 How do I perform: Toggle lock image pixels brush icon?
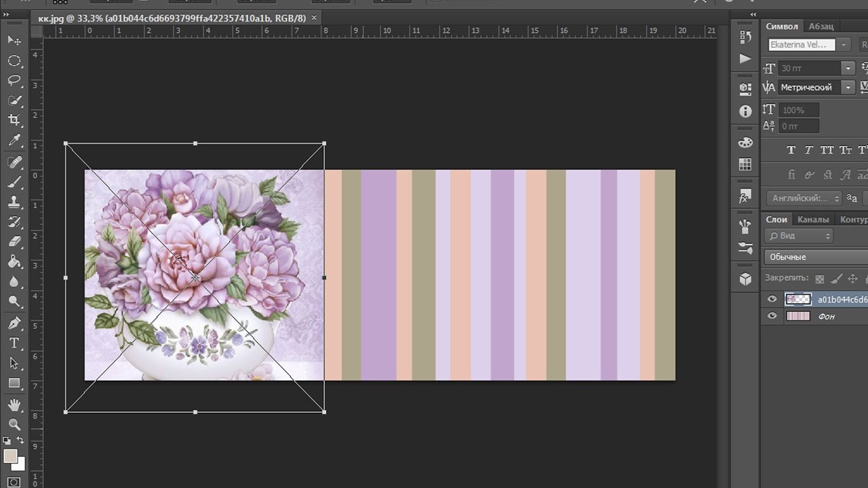click(836, 279)
